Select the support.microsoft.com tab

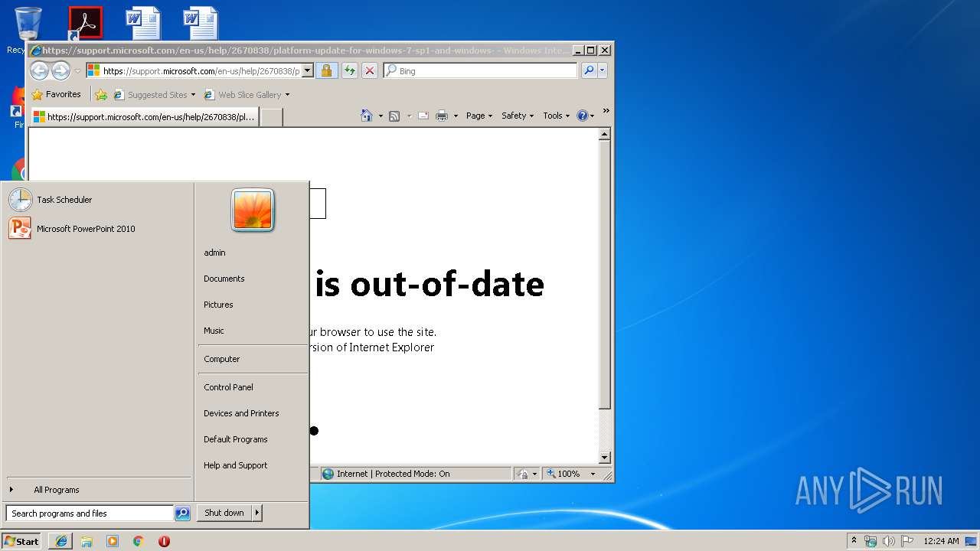145,117
